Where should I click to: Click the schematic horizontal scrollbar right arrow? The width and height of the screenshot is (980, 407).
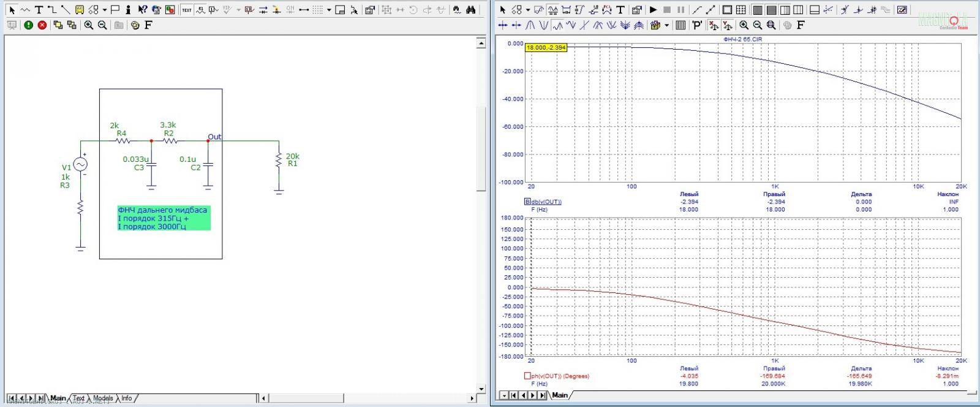pos(472,398)
